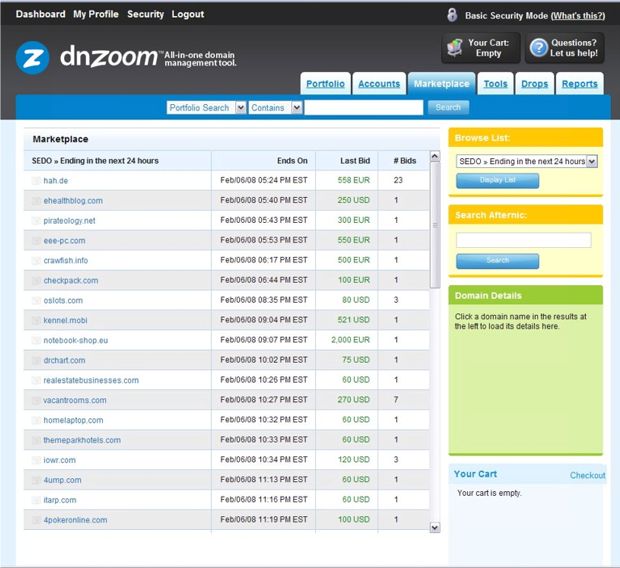This screenshot has width=620, height=568.
Task: Click the Last Bid column header
Action: (355, 161)
